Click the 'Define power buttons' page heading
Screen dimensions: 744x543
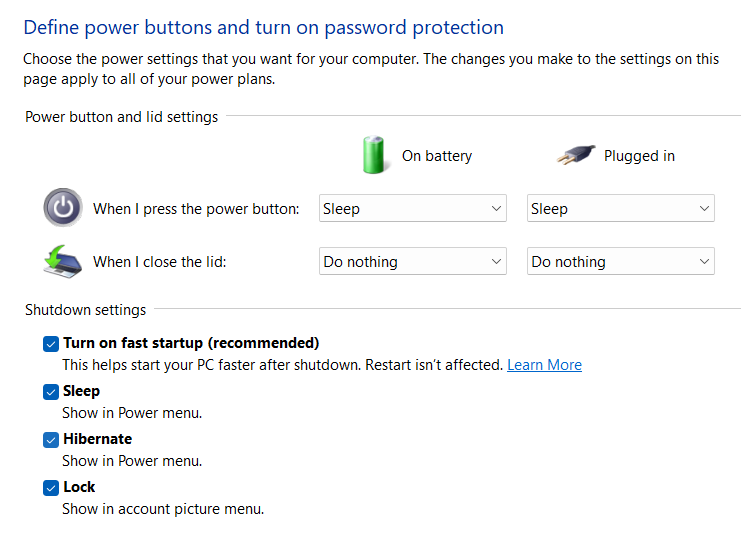[263, 27]
